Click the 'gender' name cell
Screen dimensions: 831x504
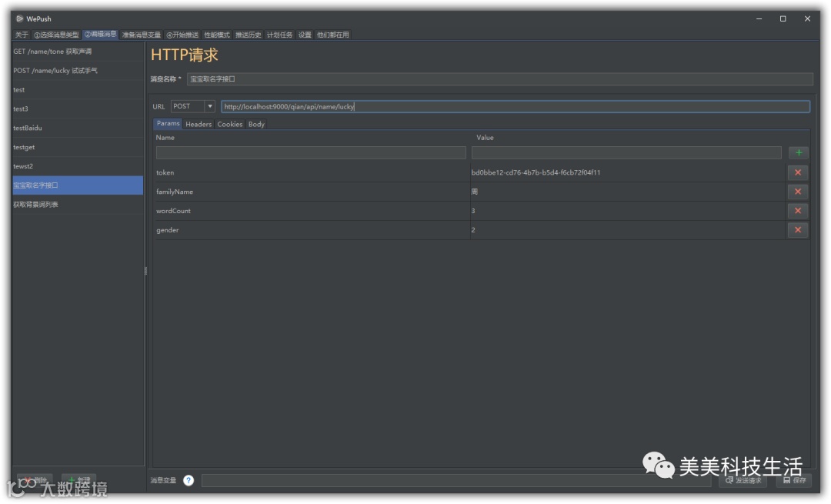312,229
